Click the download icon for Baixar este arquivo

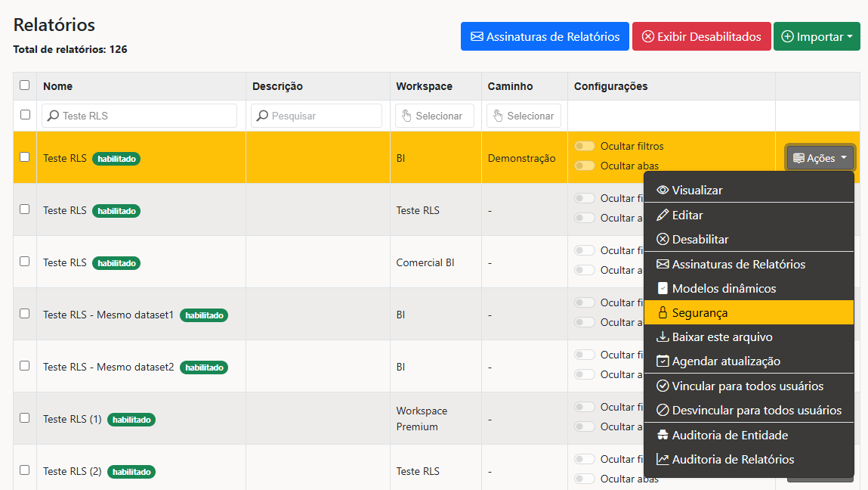[662, 337]
